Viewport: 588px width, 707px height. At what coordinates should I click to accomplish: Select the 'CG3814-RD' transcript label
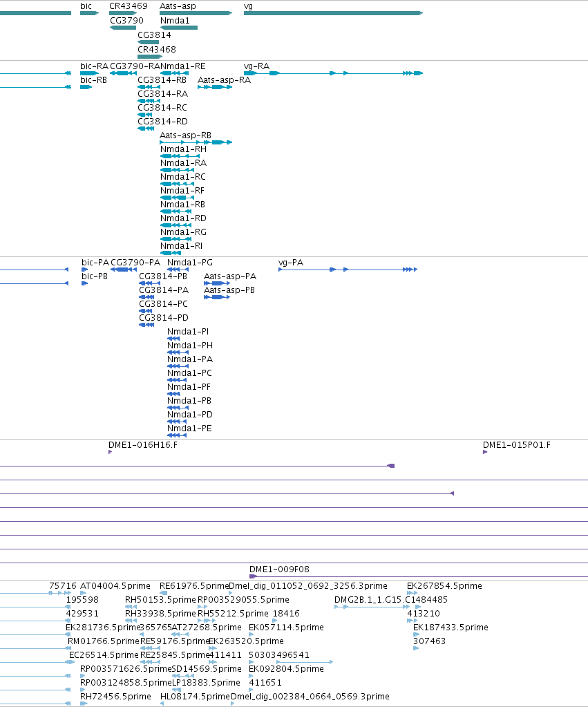point(162,122)
